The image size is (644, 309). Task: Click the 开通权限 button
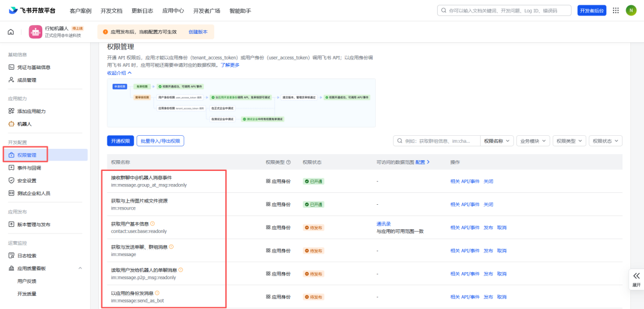tap(120, 141)
